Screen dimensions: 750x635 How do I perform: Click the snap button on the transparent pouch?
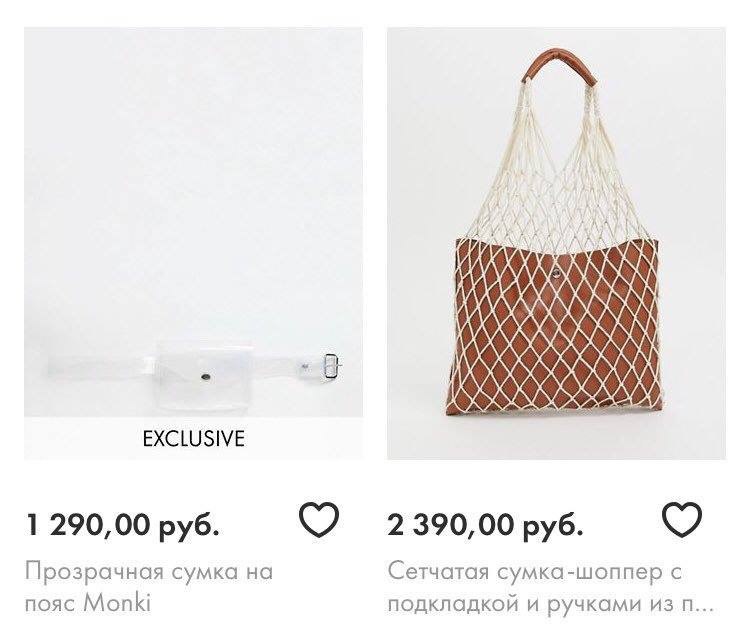coord(206,377)
